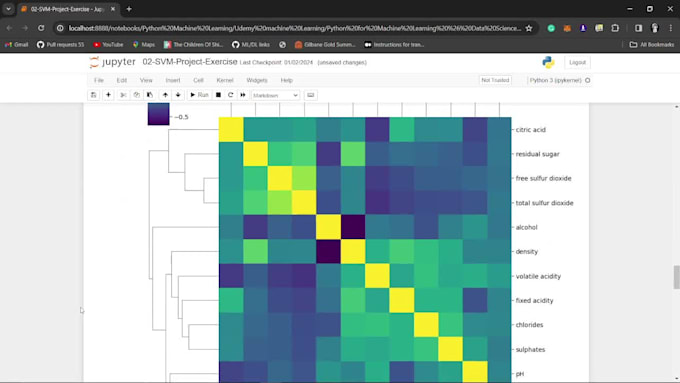Click the volatile acidity row label
The image size is (680, 383).
[538, 276]
